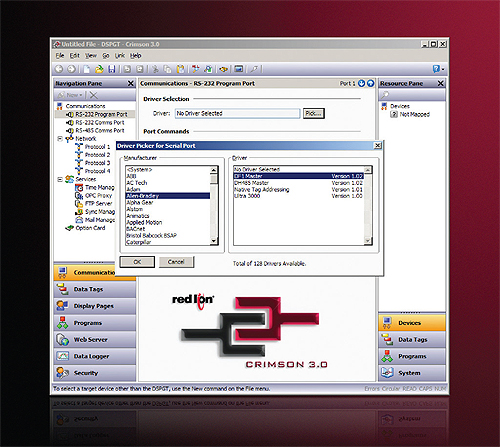Open the Link menu

click(120, 56)
